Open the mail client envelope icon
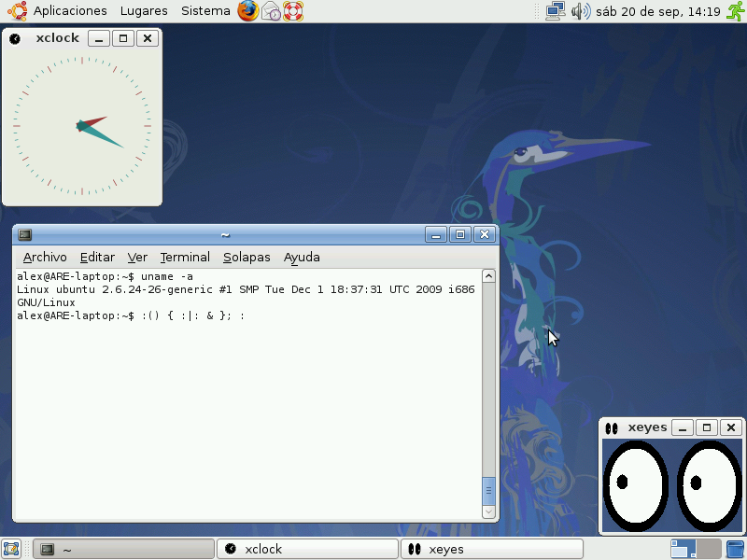The image size is (747, 560). pos(271,11)
